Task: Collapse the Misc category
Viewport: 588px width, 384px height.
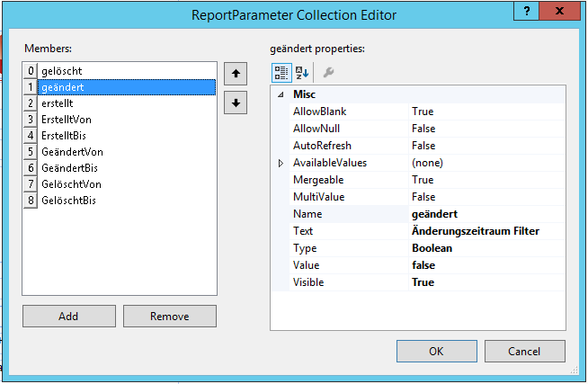Action: [281, 94]
